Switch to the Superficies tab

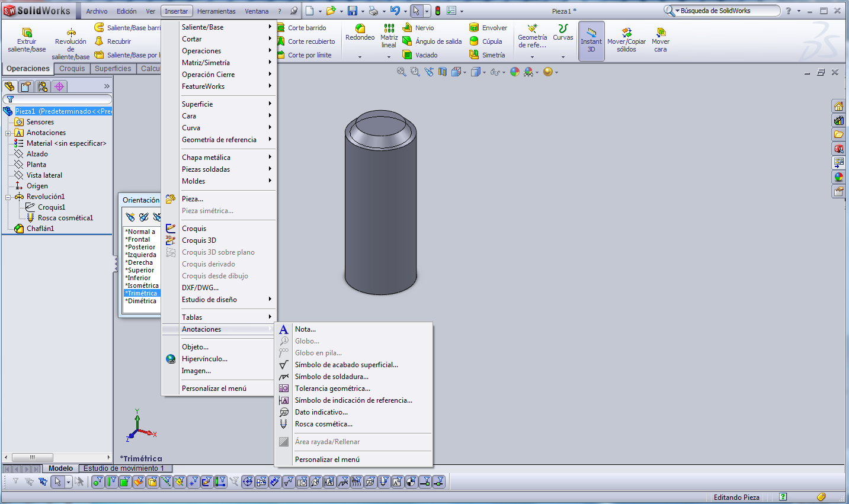tap(113, 69)
